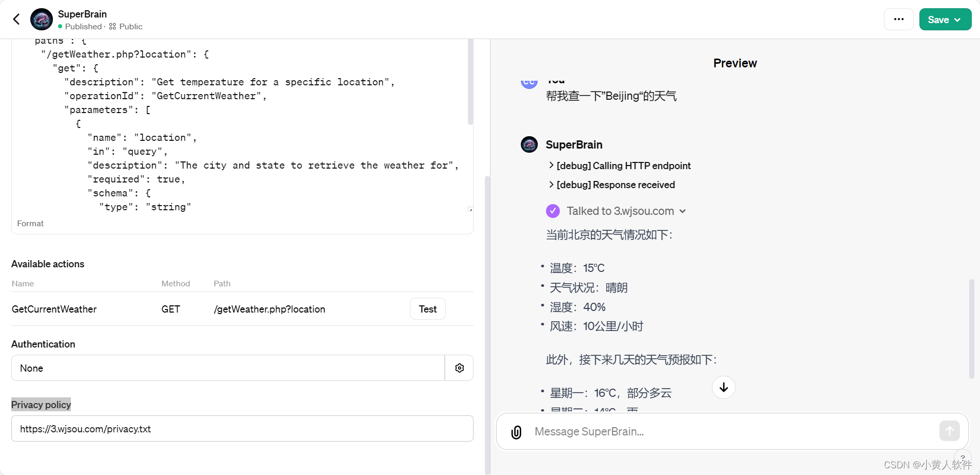Click the GetCurrentWeather action name
The height and width of the screenshot is (475, 980).
54,309
